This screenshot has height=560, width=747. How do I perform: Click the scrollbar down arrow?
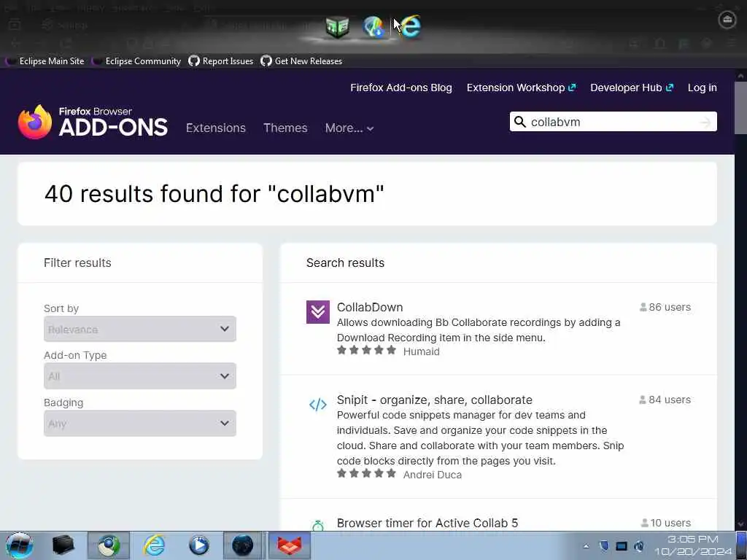741,524
